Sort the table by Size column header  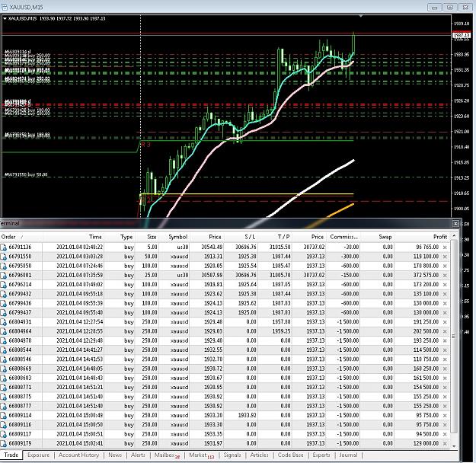152,237
